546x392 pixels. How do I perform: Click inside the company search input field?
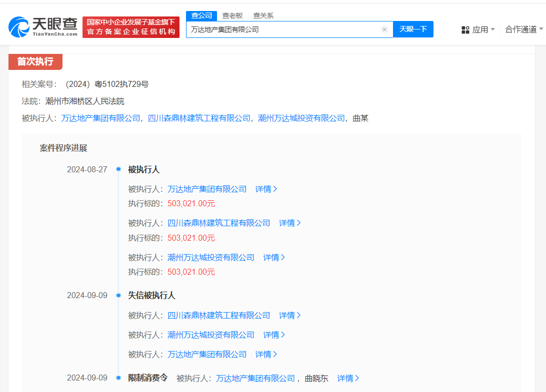285,29
